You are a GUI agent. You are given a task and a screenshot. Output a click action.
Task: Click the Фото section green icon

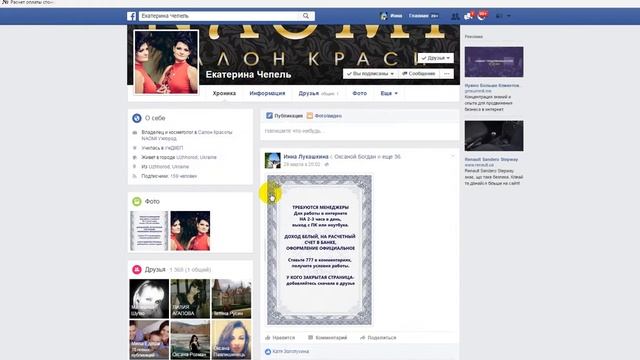pyautogui.click(x=137, y=201)
